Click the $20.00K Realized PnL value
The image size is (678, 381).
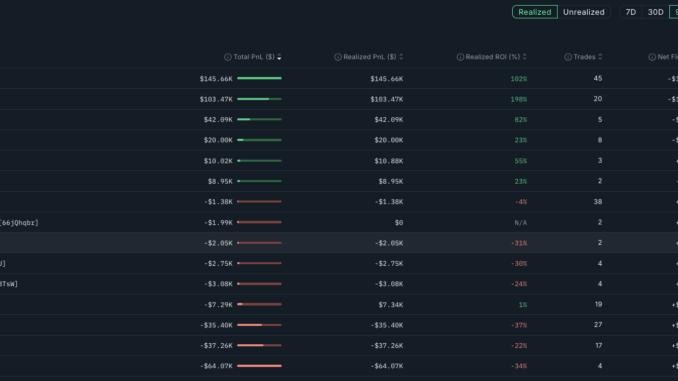(389, 140)
